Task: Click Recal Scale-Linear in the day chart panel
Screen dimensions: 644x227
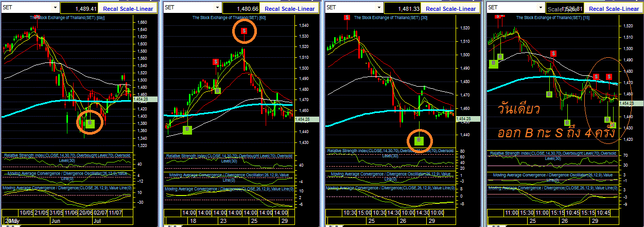Action: (127, 8)
